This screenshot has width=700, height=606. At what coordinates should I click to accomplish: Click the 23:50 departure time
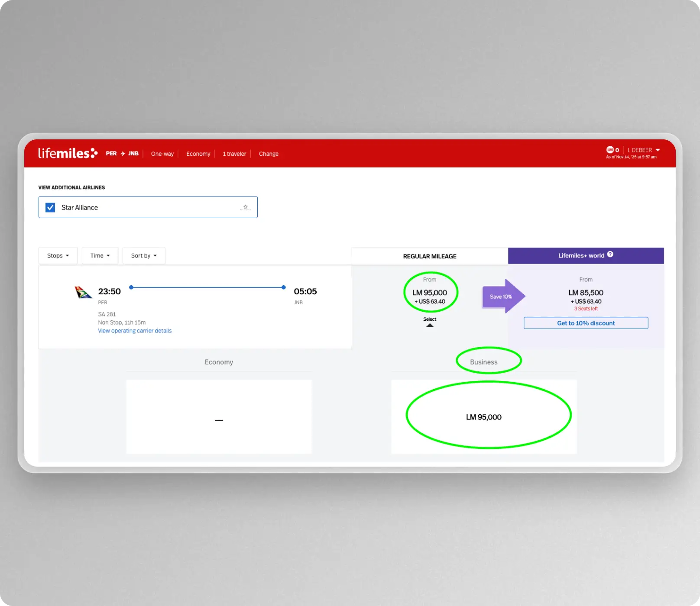click(110, 291)
